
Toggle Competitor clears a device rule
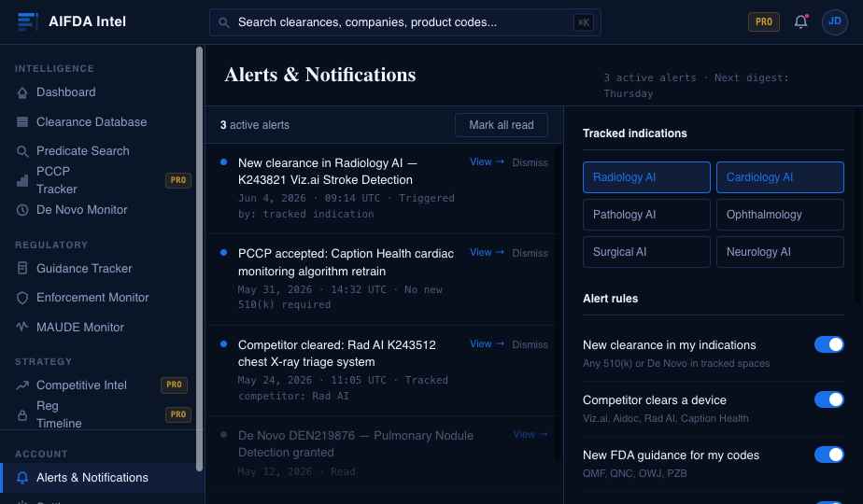coord(828,399)
